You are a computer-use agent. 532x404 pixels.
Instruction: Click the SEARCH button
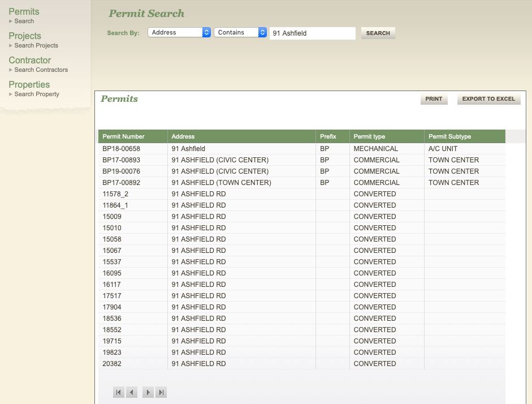point(378,33)
